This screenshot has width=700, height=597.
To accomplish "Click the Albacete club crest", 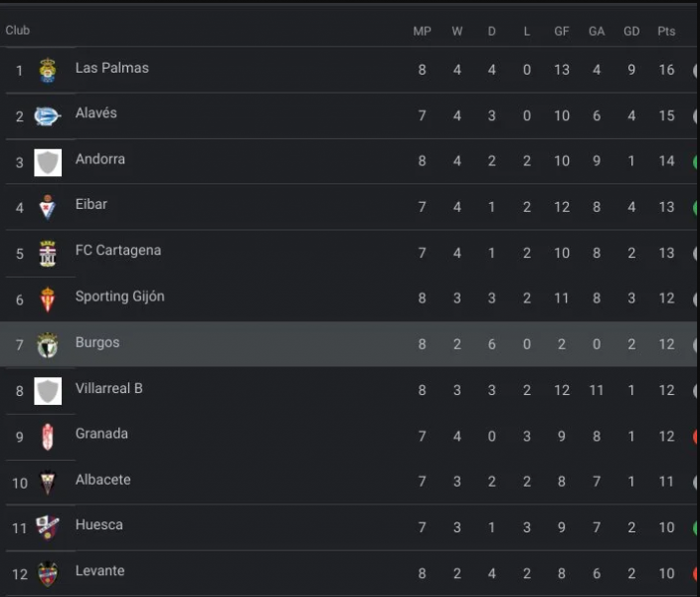I will point(48,483).
